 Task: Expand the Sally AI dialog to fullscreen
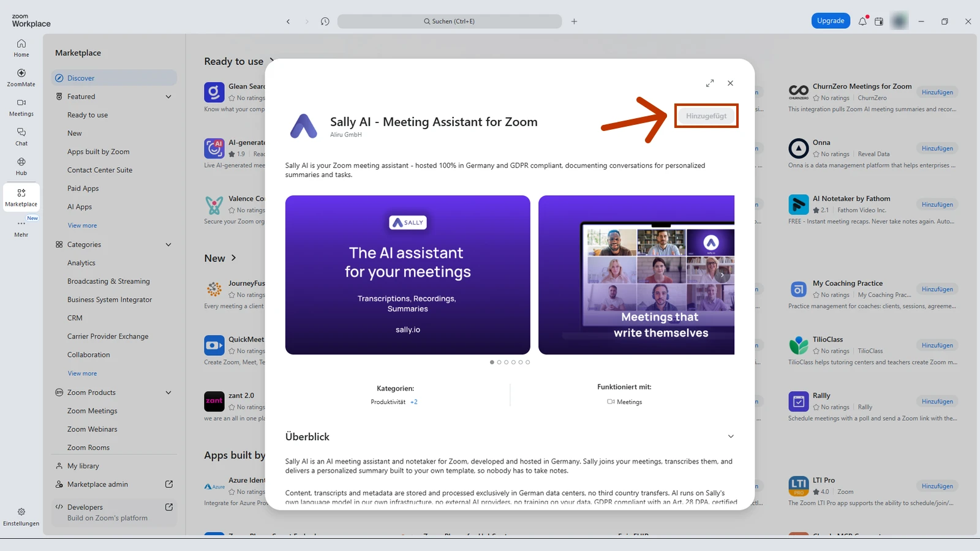710,83
